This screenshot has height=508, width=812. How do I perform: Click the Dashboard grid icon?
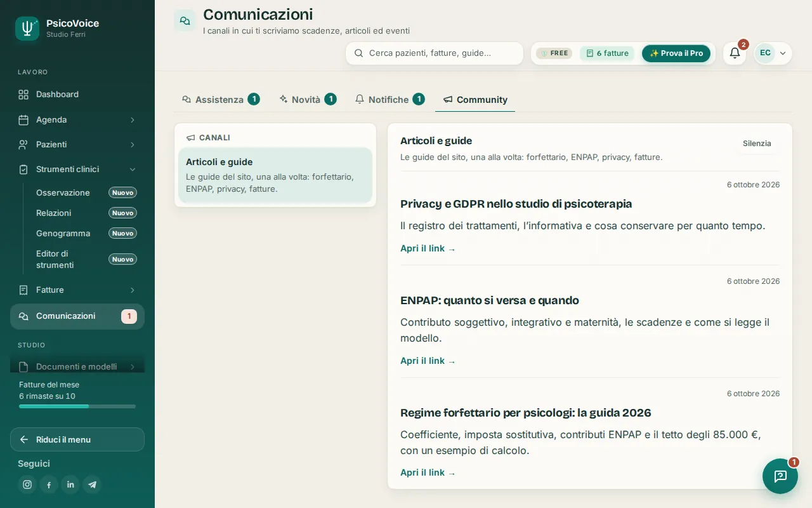tap(23, 95)
